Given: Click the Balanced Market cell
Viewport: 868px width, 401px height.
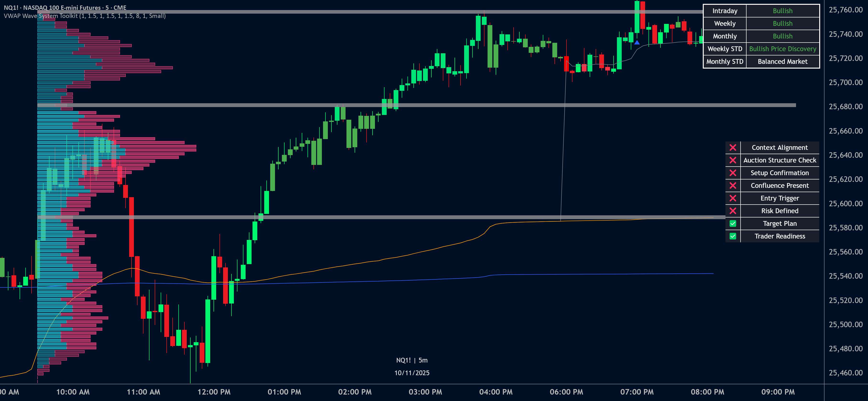Looking at the screenshot, I should [x=782, y=62].
